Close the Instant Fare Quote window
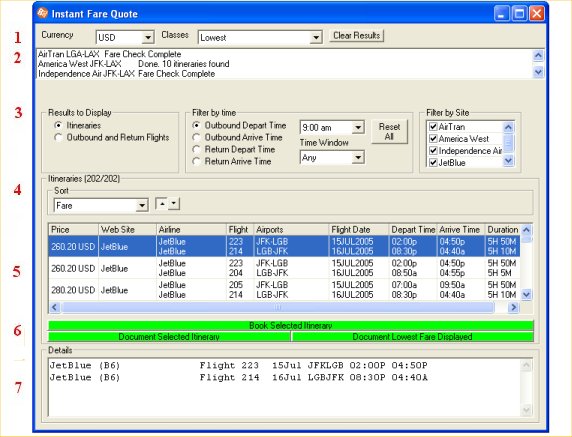Image resolution: width=572 pixels, height=437 pixels. coord(537,14)
